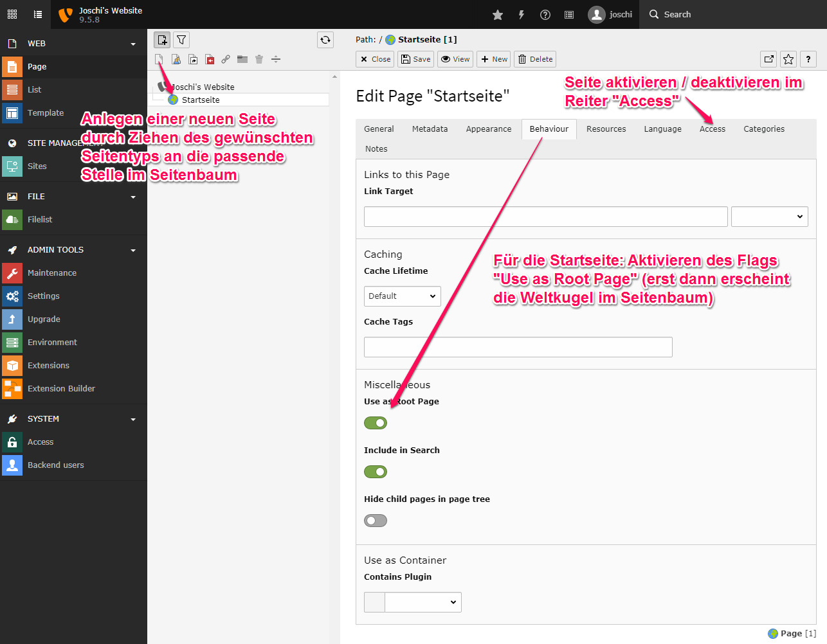Collapse the ADMIN TOOLS section
Viewport: 827px width, 644px height.
(x=133, y=250)
